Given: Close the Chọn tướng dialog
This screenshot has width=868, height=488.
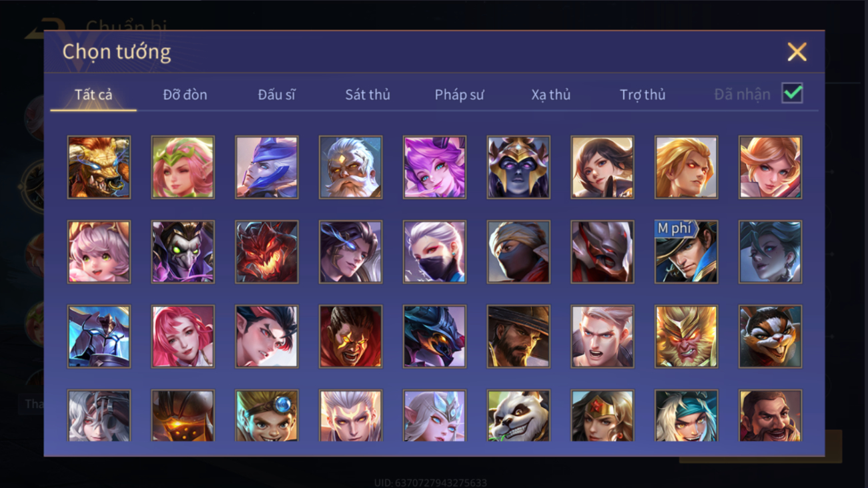Looking at the screenshot, I should 797,52.
